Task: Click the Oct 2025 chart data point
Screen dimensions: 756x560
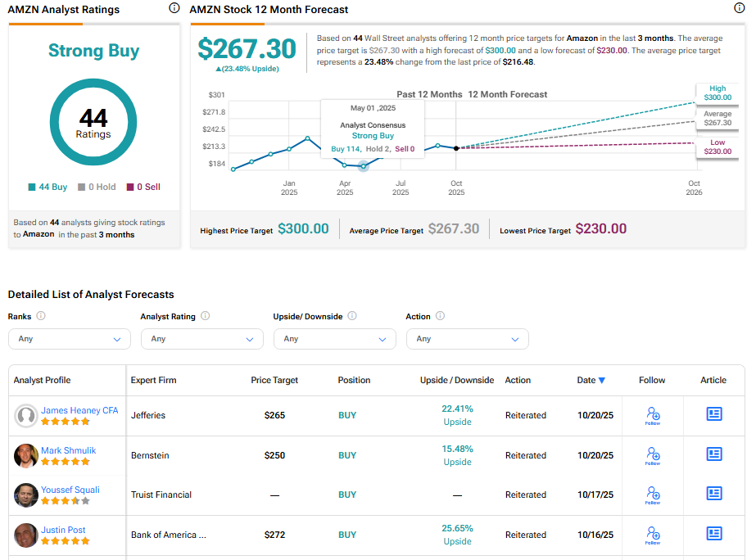Action: point(456,148)
